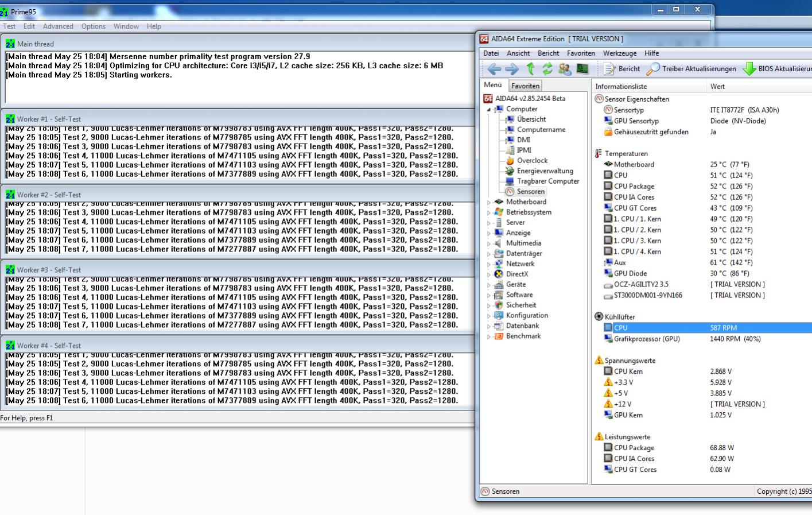Select the highlighted CPU fan 587 RPM row

tap(707, 328)
